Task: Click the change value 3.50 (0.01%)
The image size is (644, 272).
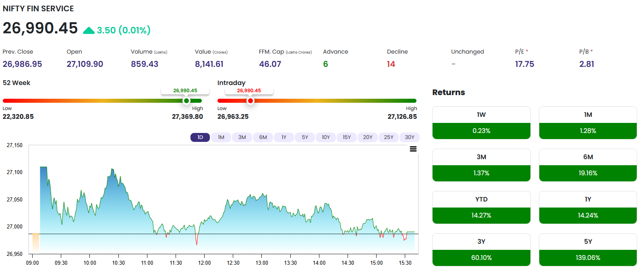Action: (124, 30)
